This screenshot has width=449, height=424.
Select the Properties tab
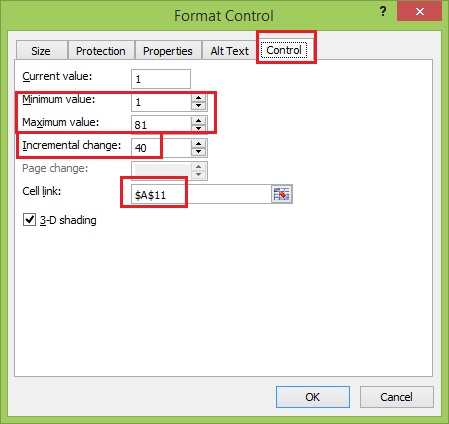[x=168, y=51]
